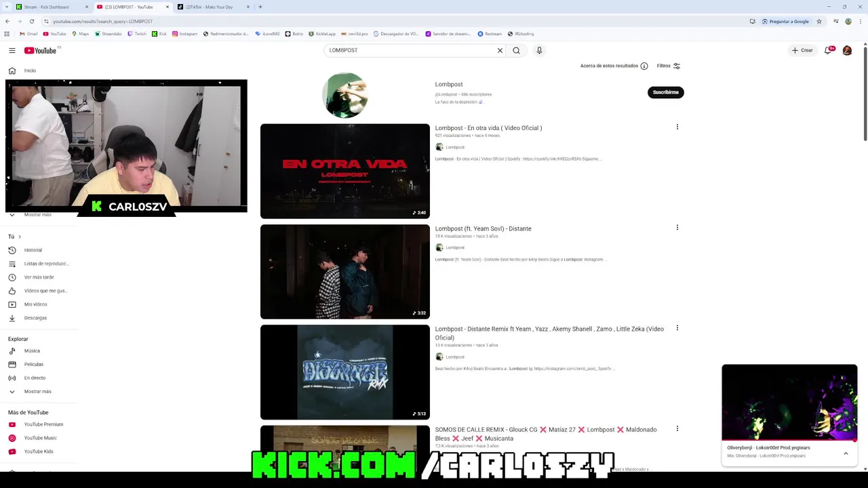Expand the miniplayer with the chevron

tap(846, 453)
